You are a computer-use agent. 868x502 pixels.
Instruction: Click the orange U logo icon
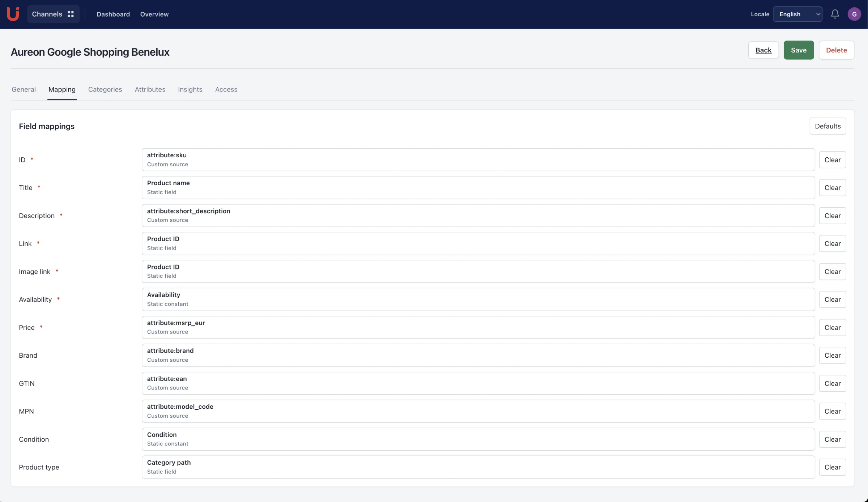pos(13,14)
